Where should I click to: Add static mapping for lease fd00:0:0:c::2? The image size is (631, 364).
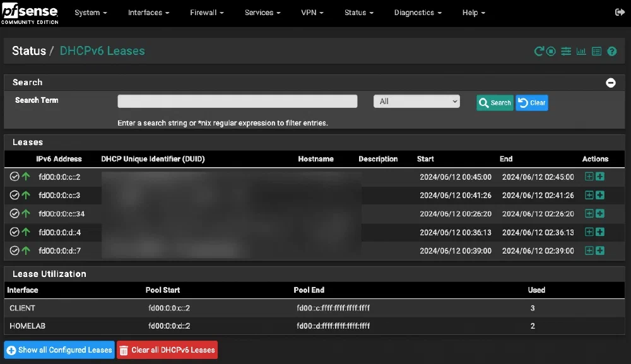tap(589, 177)
